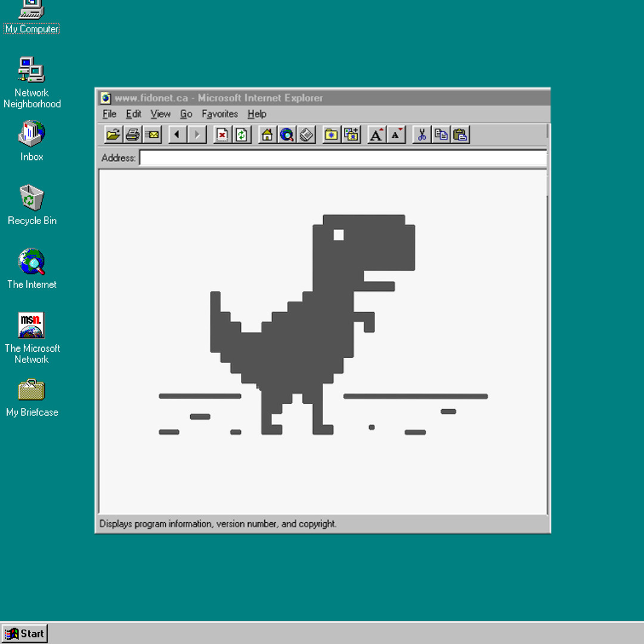
Task: Go to the Home page icon
Action: (267, 135)
